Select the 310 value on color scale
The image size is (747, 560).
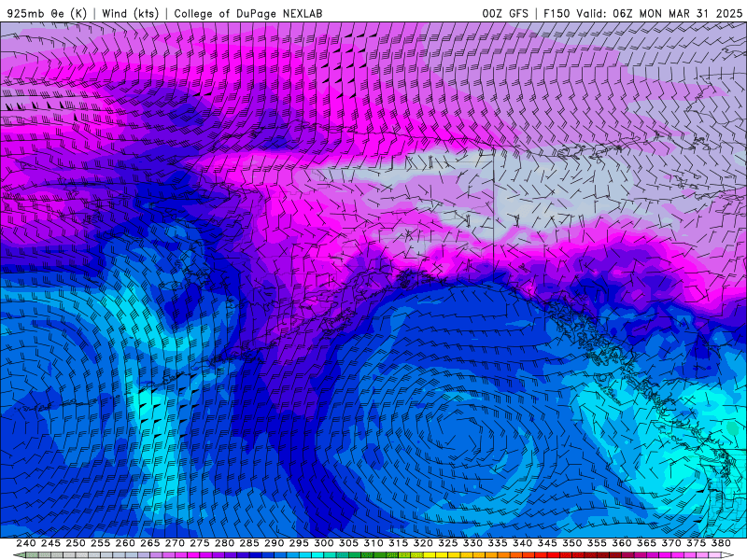(373, 543)
